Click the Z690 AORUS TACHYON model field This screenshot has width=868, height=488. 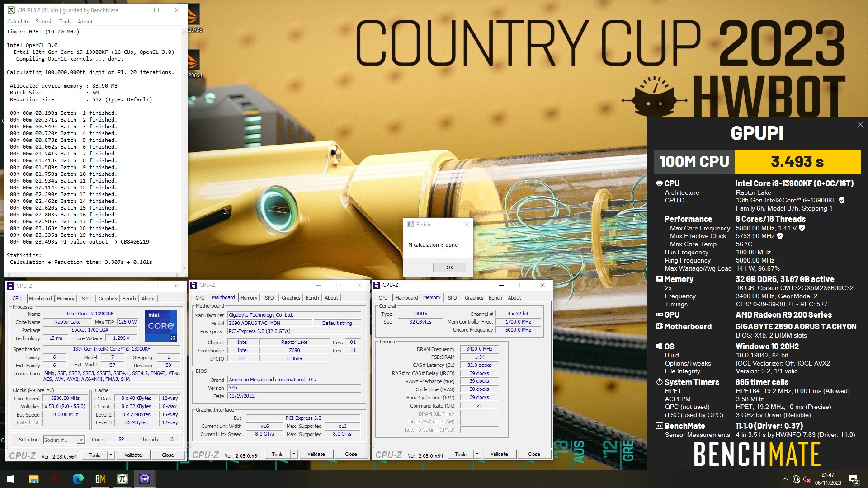(270, 324)
